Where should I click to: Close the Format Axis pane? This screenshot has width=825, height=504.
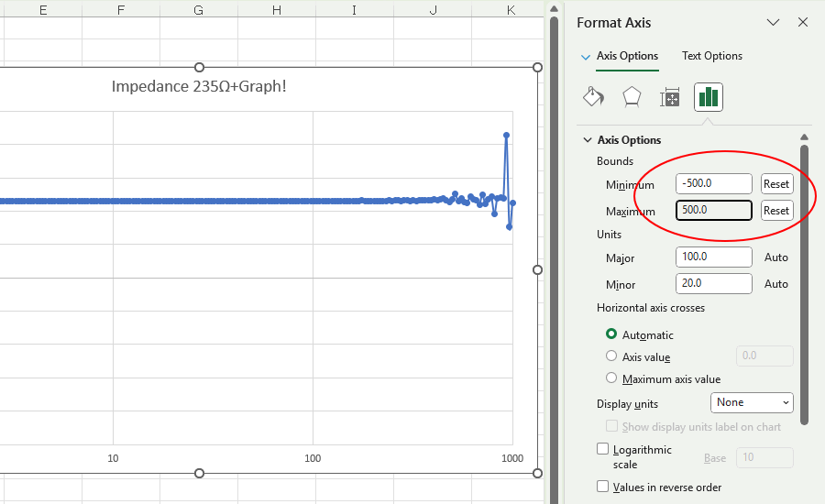tap(802, 22)
